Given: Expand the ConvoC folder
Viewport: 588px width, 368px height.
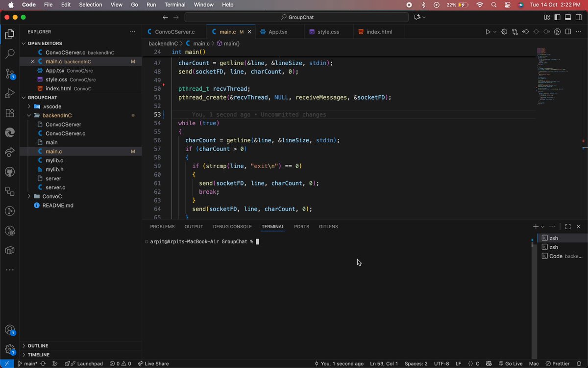Looking at the screenshot, I should [x=52, y=196].
